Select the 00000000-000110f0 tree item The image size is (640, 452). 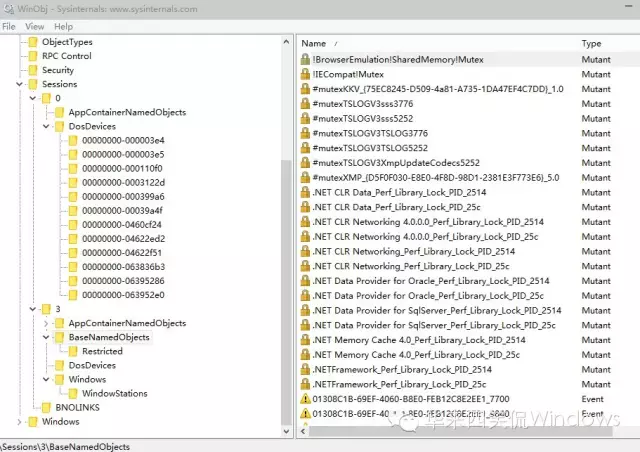click(x=122, y=169)
